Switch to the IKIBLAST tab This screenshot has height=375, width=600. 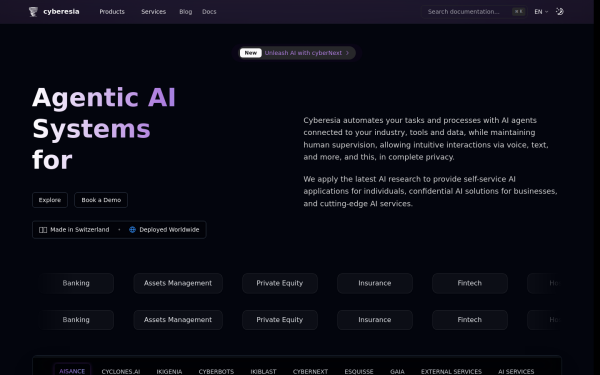(263, 371)
